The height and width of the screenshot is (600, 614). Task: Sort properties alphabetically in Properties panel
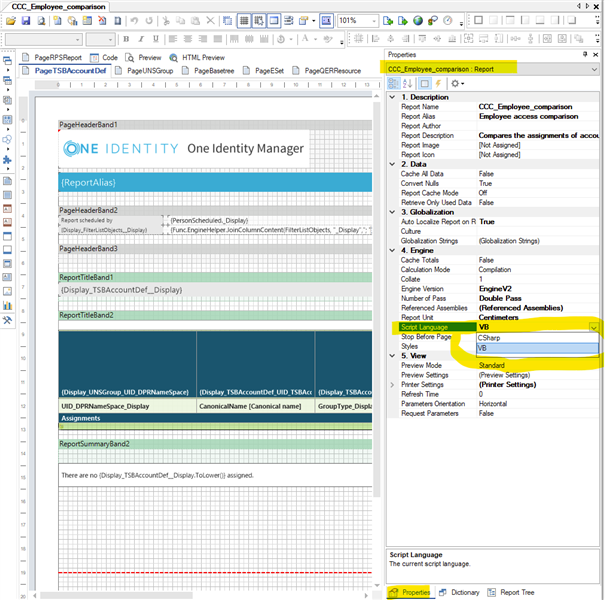click(408, 83)
